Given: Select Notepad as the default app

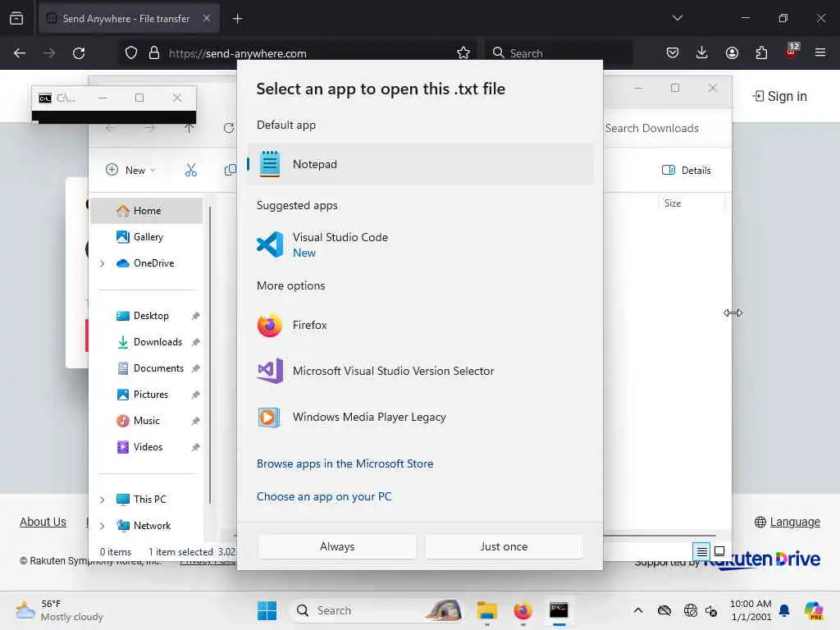Looking at the screenshot, I should pos(420,164).
